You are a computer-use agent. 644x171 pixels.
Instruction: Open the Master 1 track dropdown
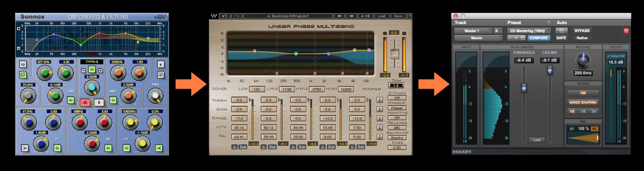pyautogui.click(x=473, y=30)
